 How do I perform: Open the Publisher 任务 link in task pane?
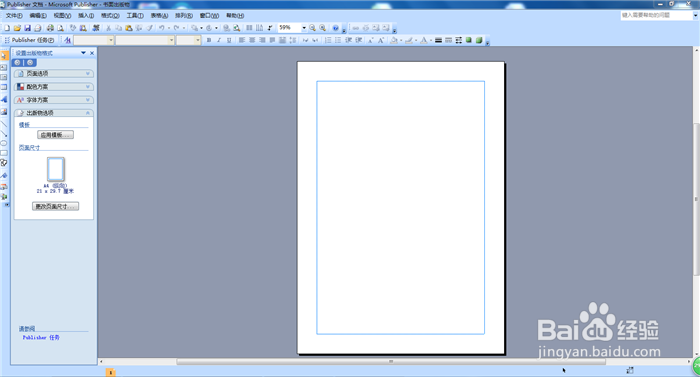[41, 338]
